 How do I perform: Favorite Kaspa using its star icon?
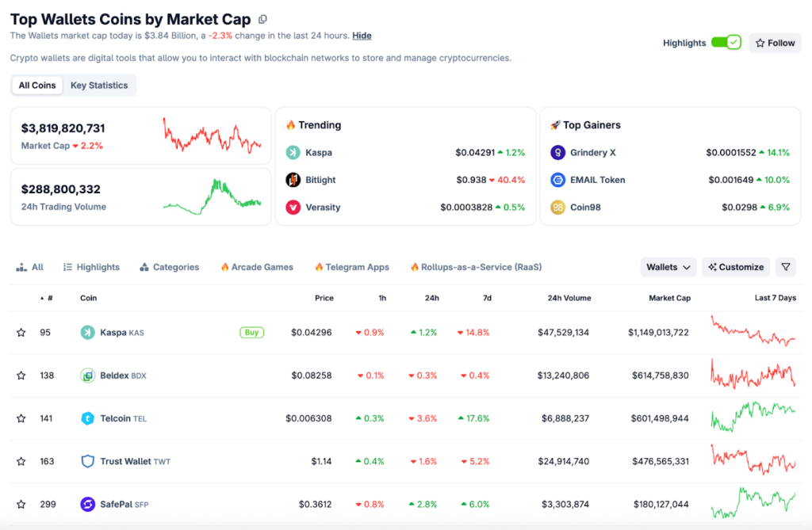21,332
